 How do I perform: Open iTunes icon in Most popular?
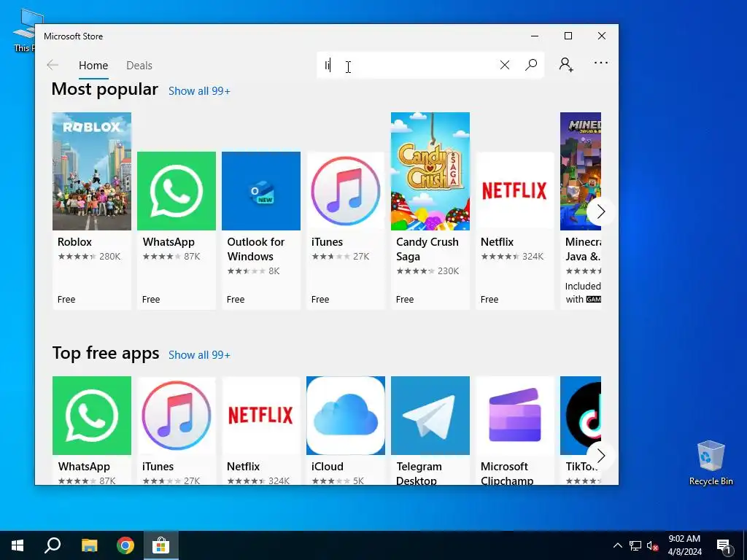[345, 191]
